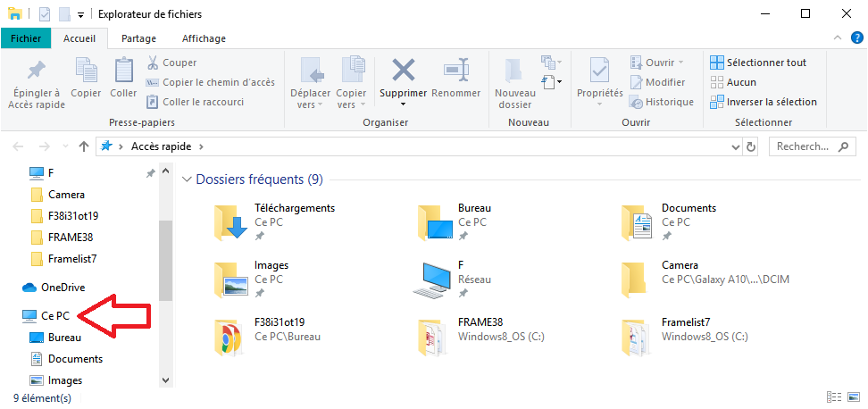Screen dimensions: 868x409
Task: Click the Supprimer X icon
Action: (x=404, y=71)
